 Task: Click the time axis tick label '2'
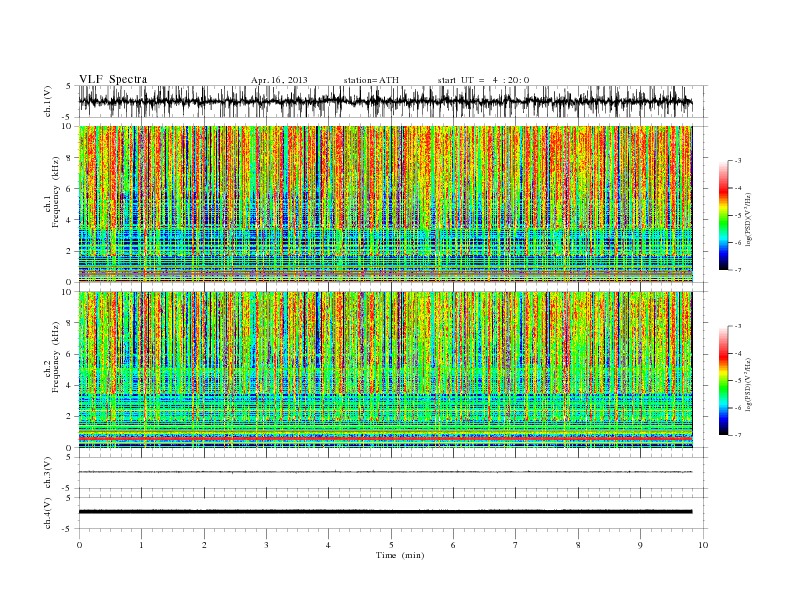pos(204,545)
